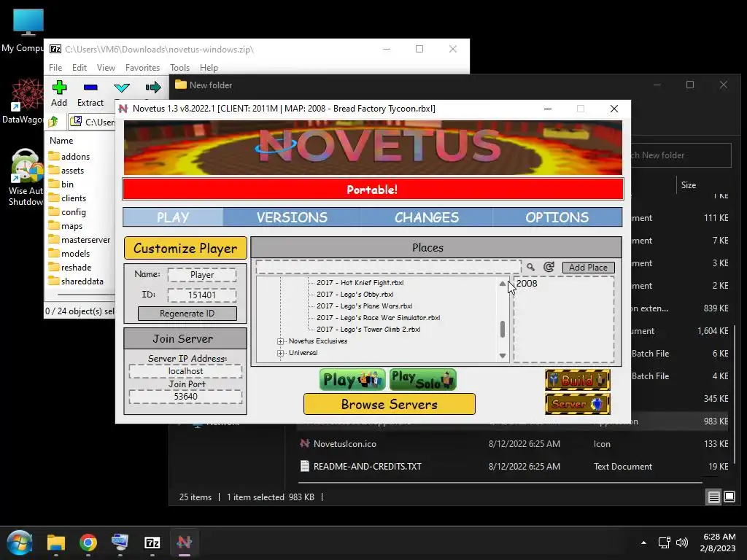The image size is (747, 560).
Task: Select the masterserver folder in 7-Zip
Action: click(x=85, y=239)
